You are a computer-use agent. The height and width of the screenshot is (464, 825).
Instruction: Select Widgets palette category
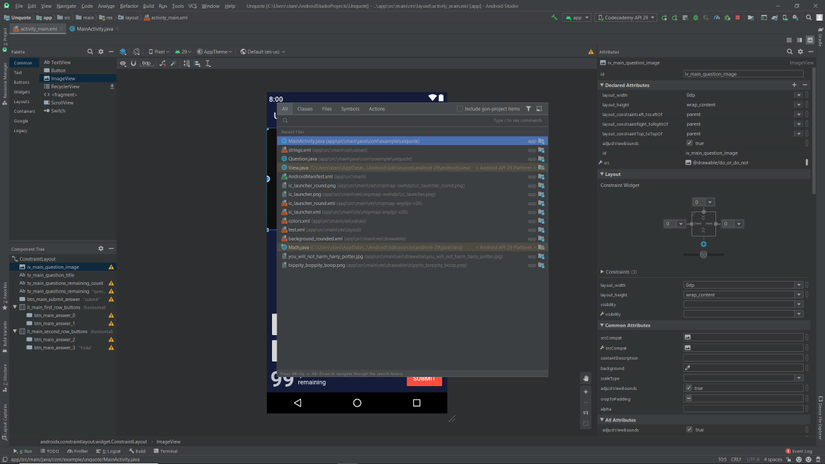click(x=22, y=92)
